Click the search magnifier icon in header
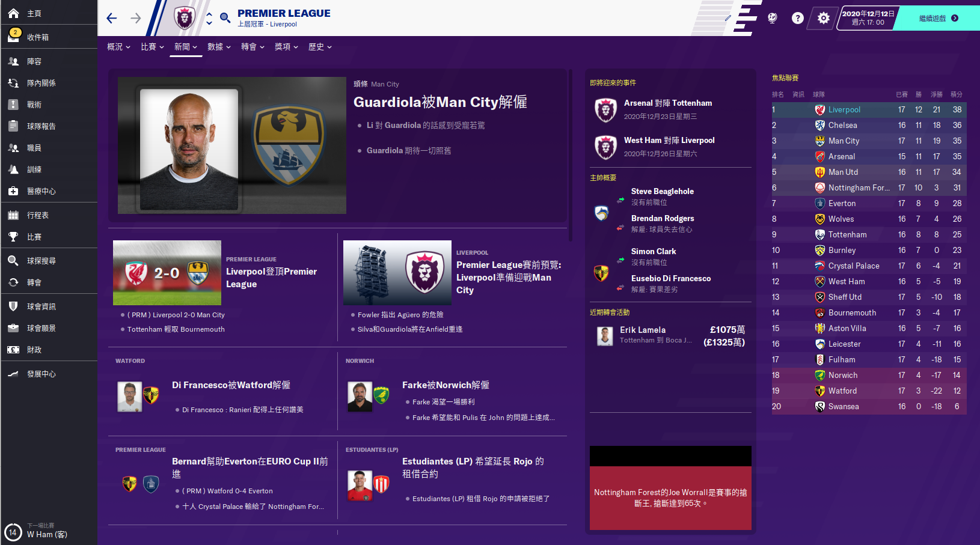The image size is (980, 545). [x=225, y=18]
